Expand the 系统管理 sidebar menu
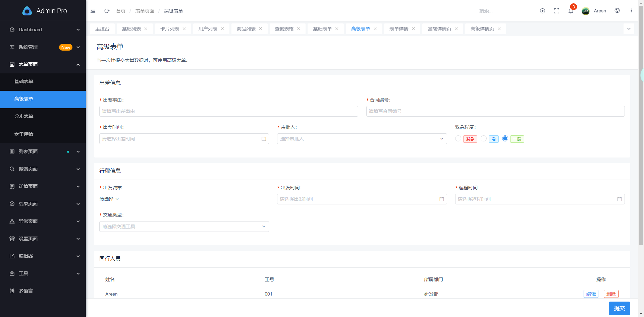Viewport: 644px width, 317px height. (43, 47)
